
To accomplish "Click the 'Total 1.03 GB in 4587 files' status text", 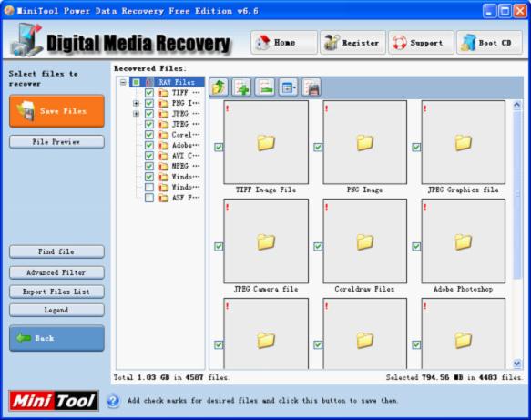I will point(171,377).
